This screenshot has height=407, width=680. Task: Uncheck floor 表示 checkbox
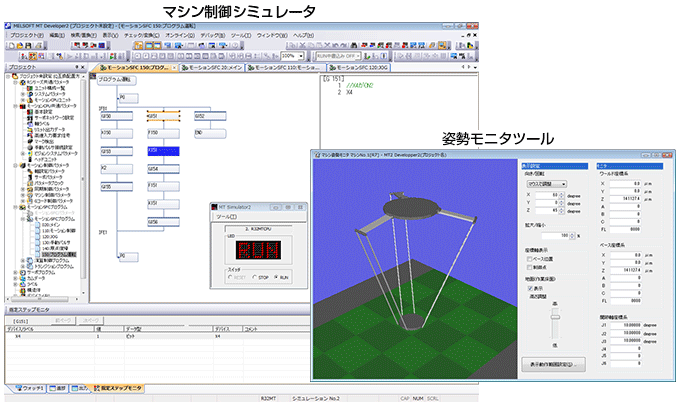(530, 288)
